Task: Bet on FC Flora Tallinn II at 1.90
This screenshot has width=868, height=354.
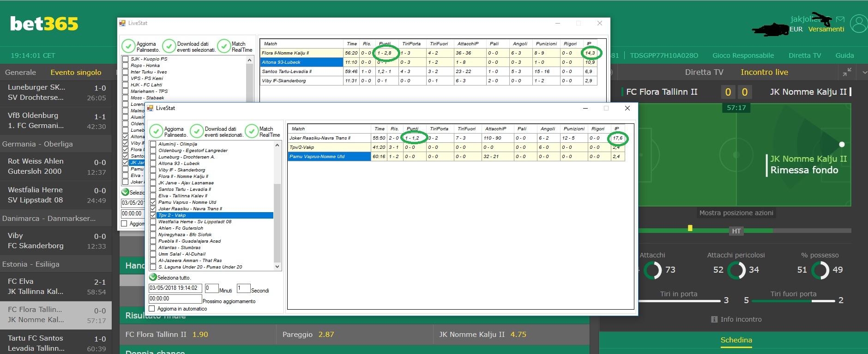Action: (198, 334)
